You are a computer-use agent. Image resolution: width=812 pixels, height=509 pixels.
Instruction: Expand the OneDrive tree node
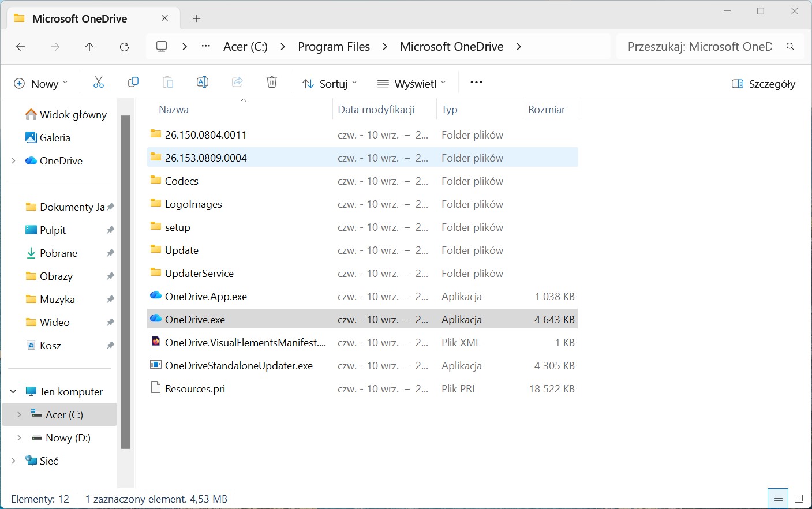[x=13, y=161]
